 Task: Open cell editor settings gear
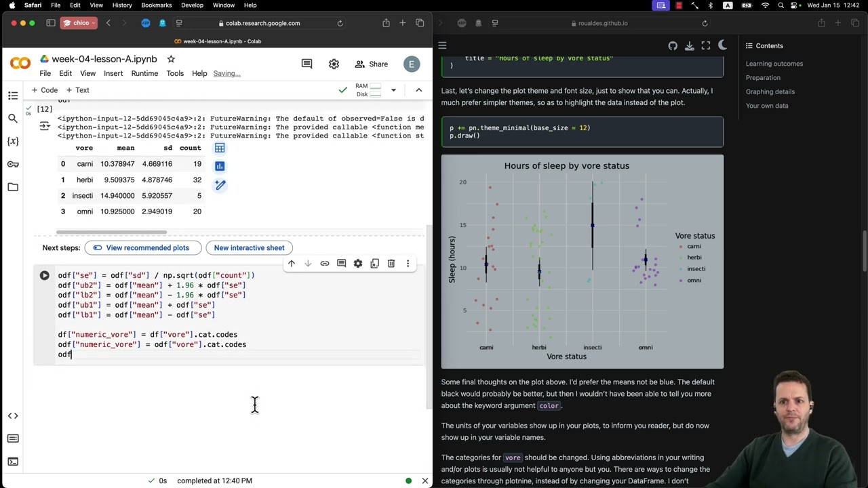(358, 264)
